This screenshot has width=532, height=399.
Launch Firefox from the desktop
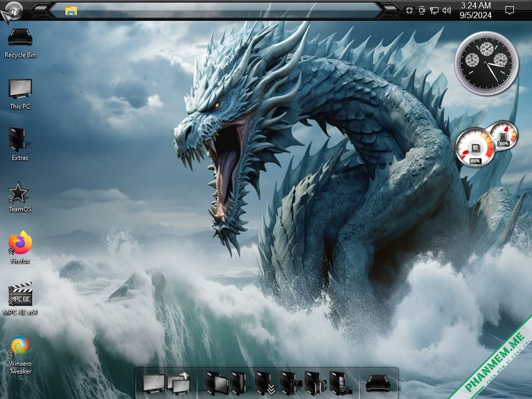(x=20, y=247)
